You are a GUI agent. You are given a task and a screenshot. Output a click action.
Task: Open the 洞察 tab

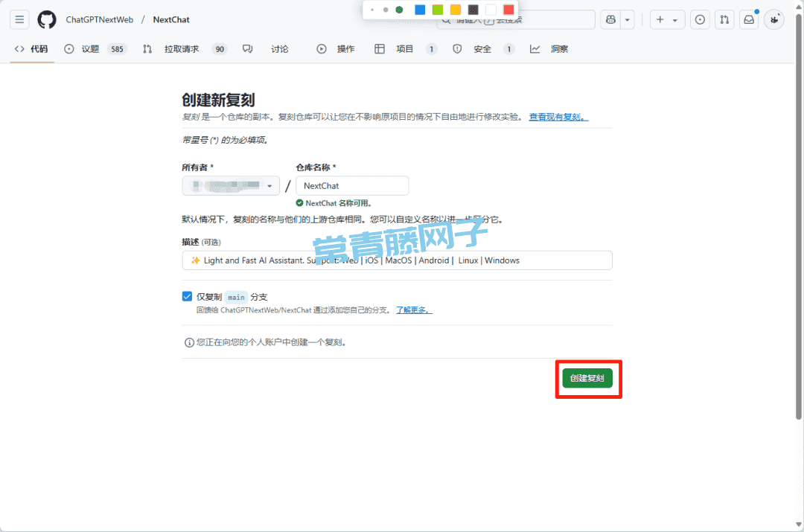[549, 49]
